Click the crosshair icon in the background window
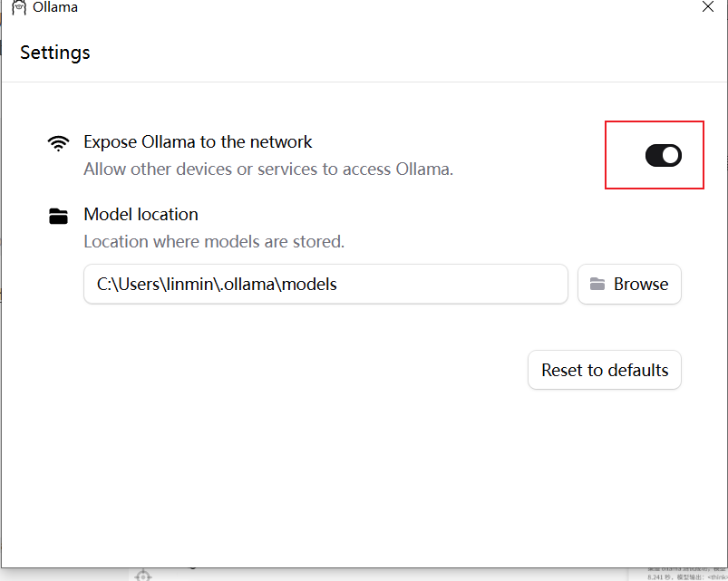 point(143,576)
